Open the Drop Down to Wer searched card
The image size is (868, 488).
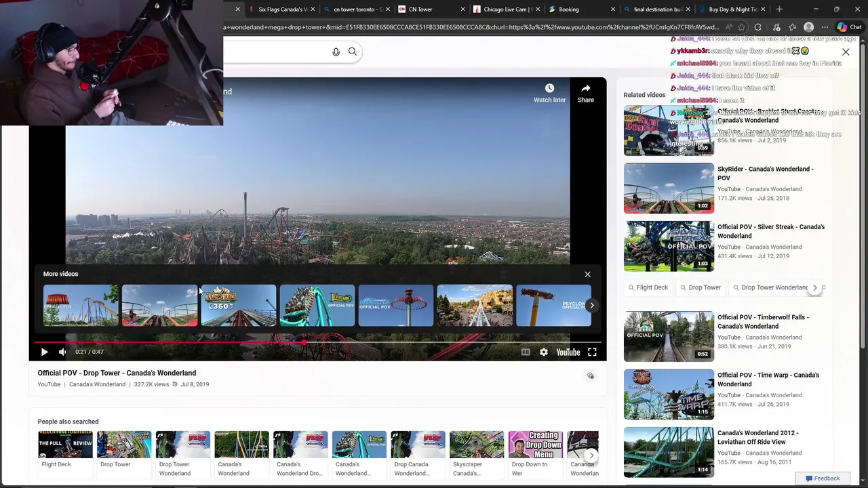pos(536,454)
